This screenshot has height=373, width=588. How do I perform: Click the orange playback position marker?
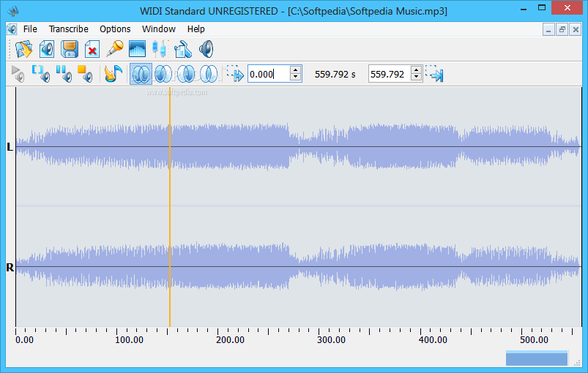(169, 207)
